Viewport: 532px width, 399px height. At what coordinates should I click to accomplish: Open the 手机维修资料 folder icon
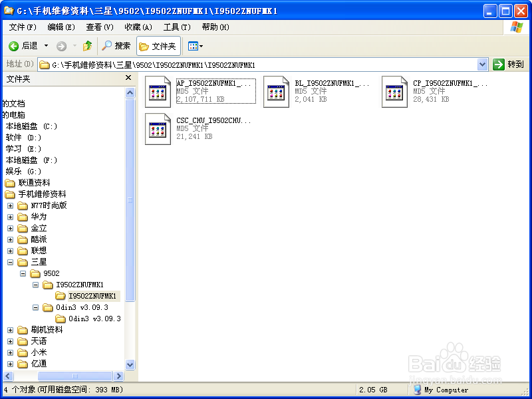(10, 194)
